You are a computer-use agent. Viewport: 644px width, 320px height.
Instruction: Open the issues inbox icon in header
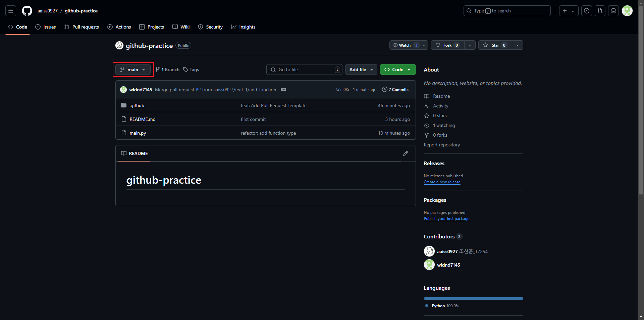[587, 11]
